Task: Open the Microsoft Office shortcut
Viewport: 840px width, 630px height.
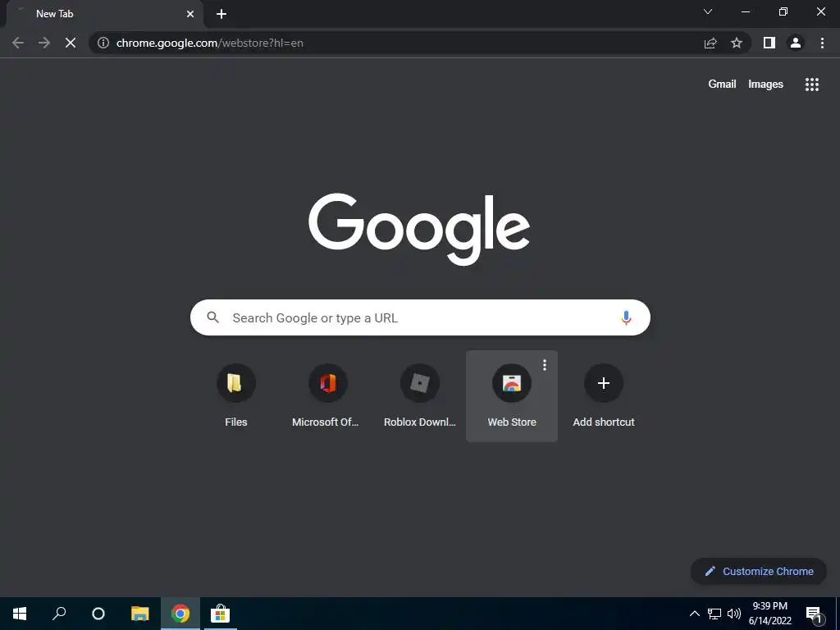Action: click(x=328, y=396)
